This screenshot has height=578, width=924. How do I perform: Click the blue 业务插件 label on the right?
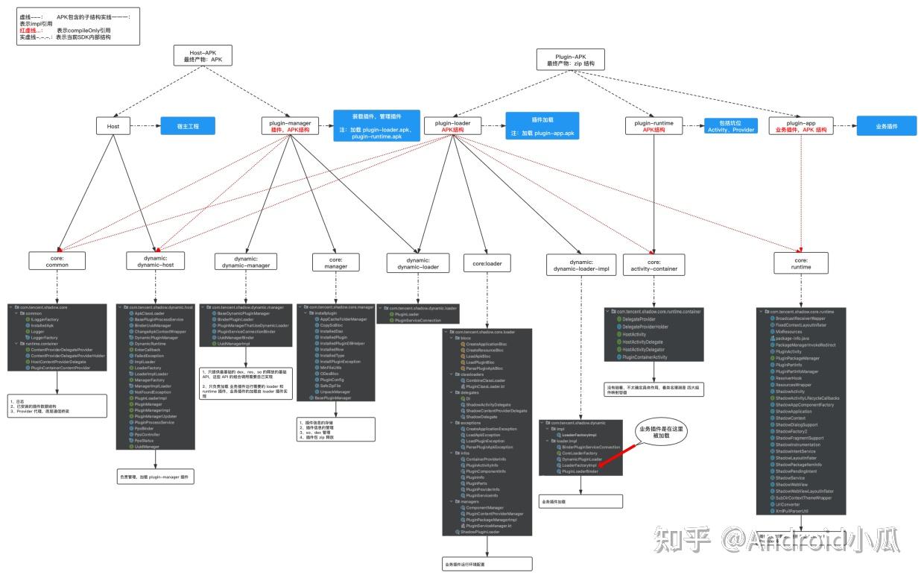coord(887,127)
